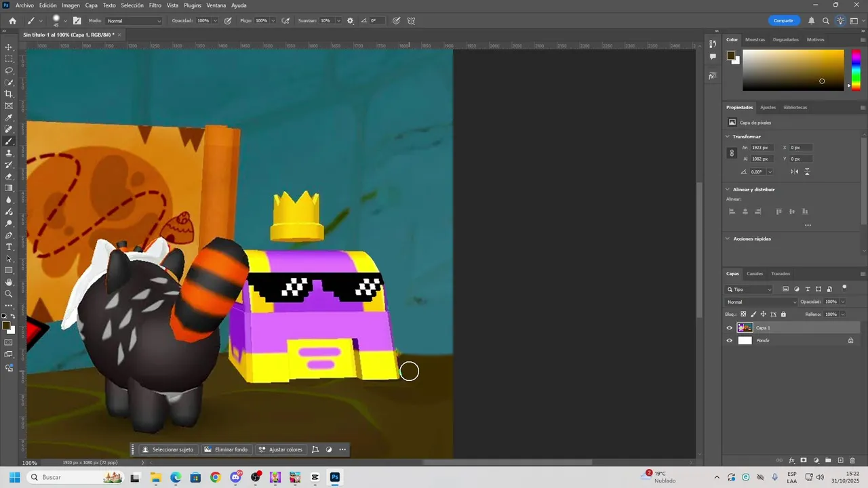Delete layer trash icon
The image size is (868, 488).
[x=852, y=460]
